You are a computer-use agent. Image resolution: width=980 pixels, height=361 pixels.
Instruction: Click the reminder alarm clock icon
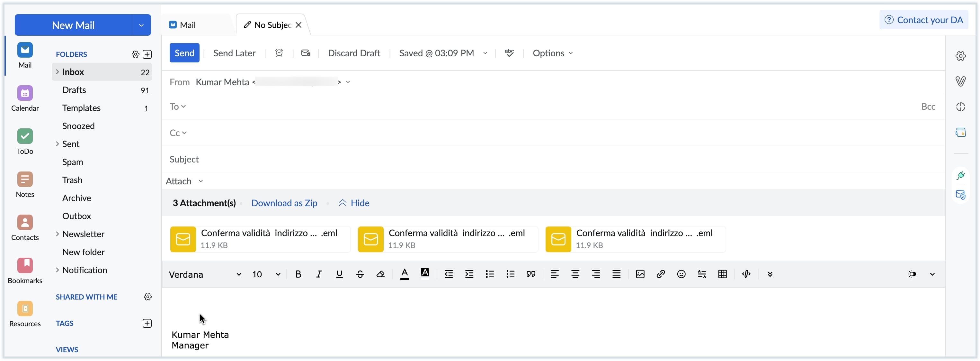tap(279, 53)
